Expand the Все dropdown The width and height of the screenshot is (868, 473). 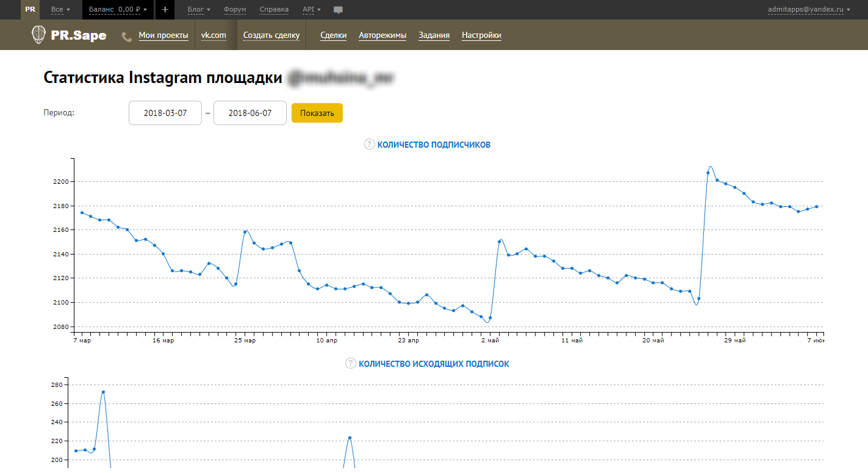(x=60, y=10)
